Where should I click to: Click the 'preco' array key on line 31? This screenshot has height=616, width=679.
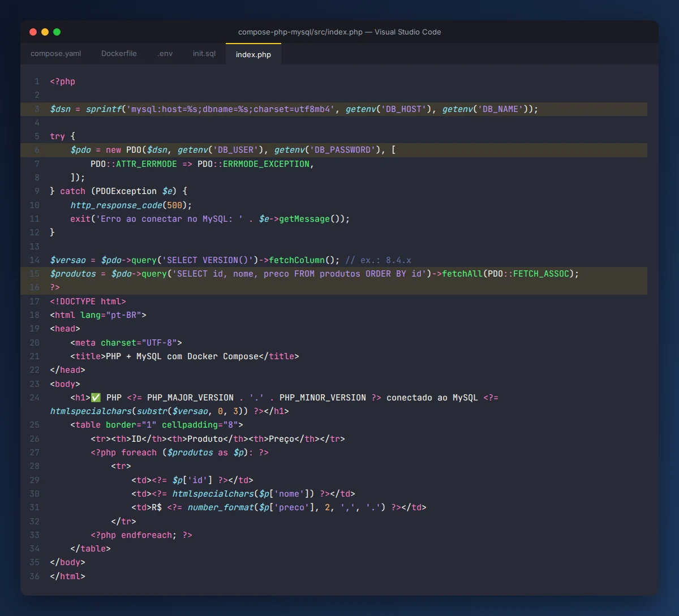pos(292,507)
